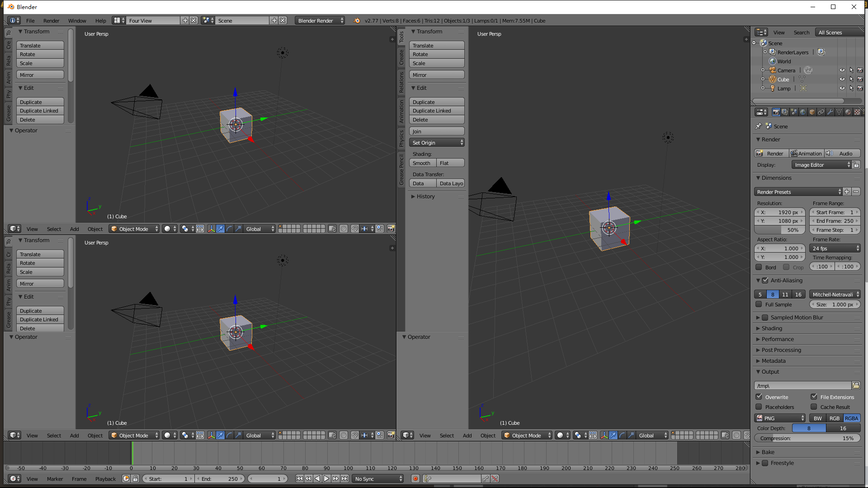Open the outliner Search menu
This screenshot has width=868, height=488.
pos(802,32)
